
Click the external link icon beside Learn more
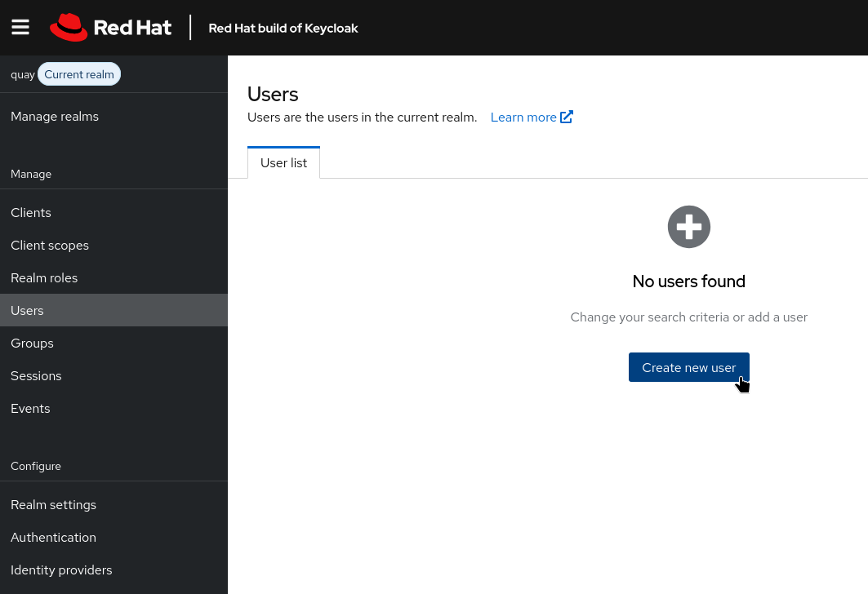567,117
